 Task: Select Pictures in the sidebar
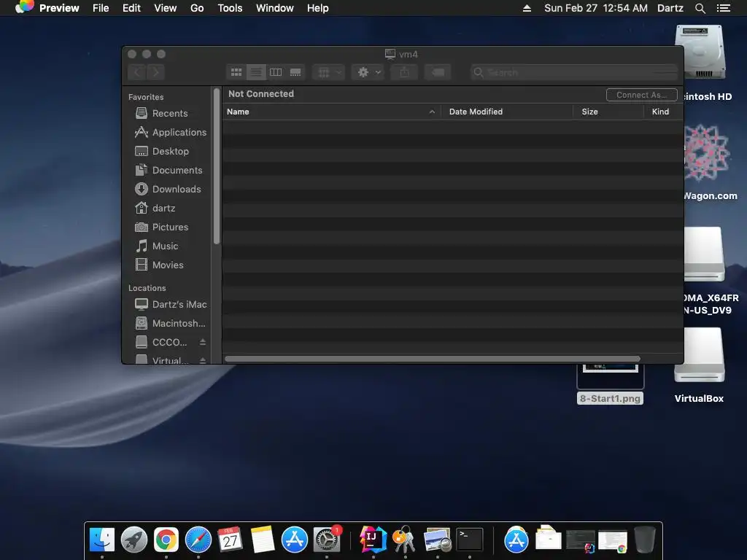pyautogui.click(x=161, y=227)
